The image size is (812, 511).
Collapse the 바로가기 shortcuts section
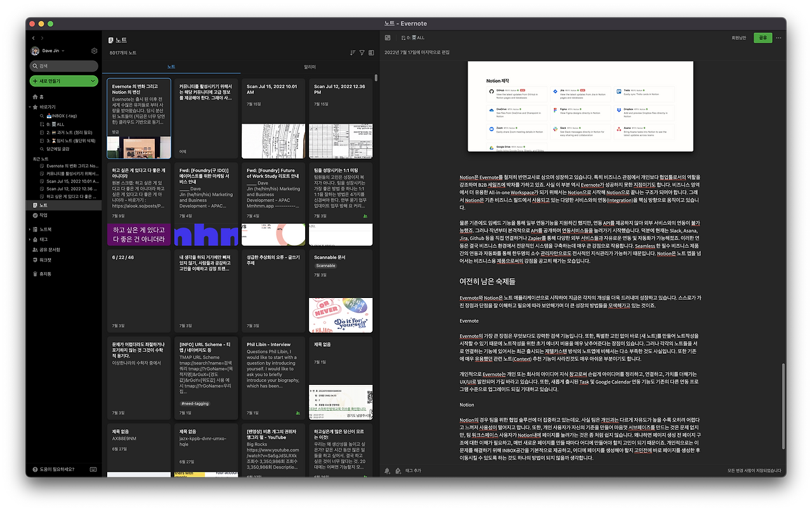coord(29,107)
